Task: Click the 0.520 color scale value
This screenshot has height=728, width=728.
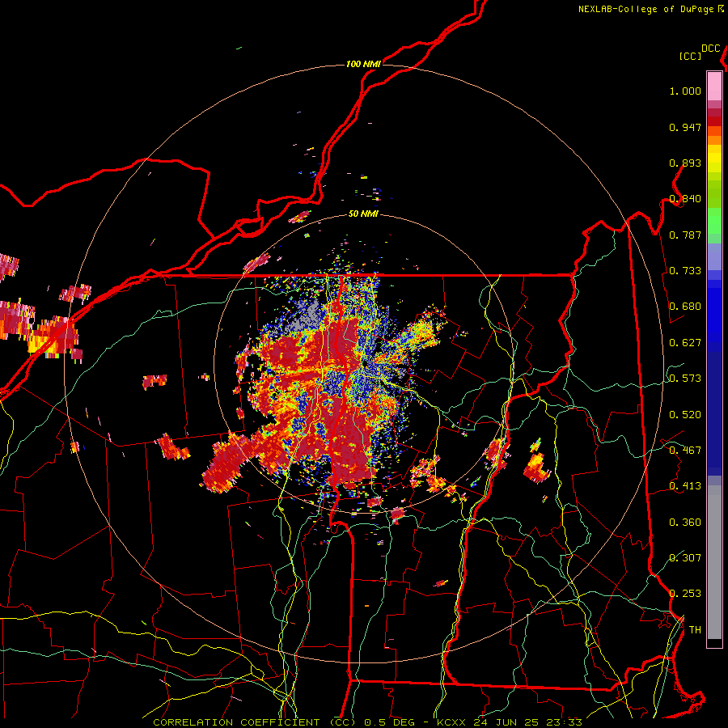Action: pos(685,415)
